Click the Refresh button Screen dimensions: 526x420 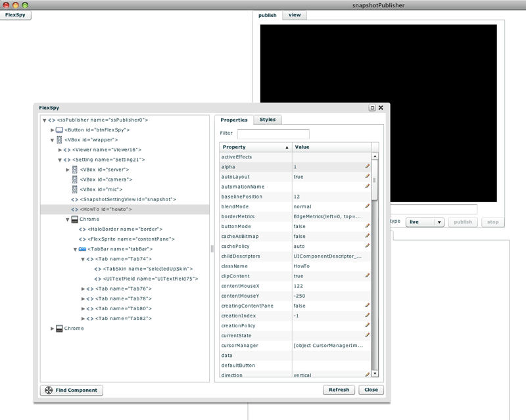tap(339, 390)
